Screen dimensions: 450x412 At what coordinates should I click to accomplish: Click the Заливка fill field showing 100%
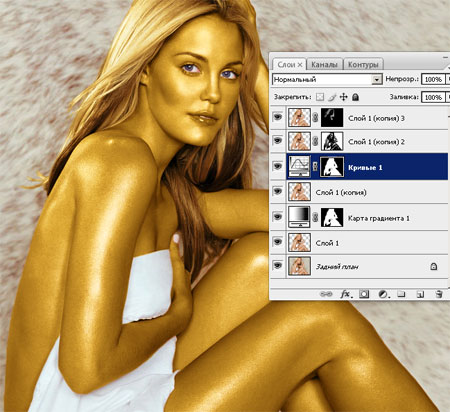[x=433, y=97]
